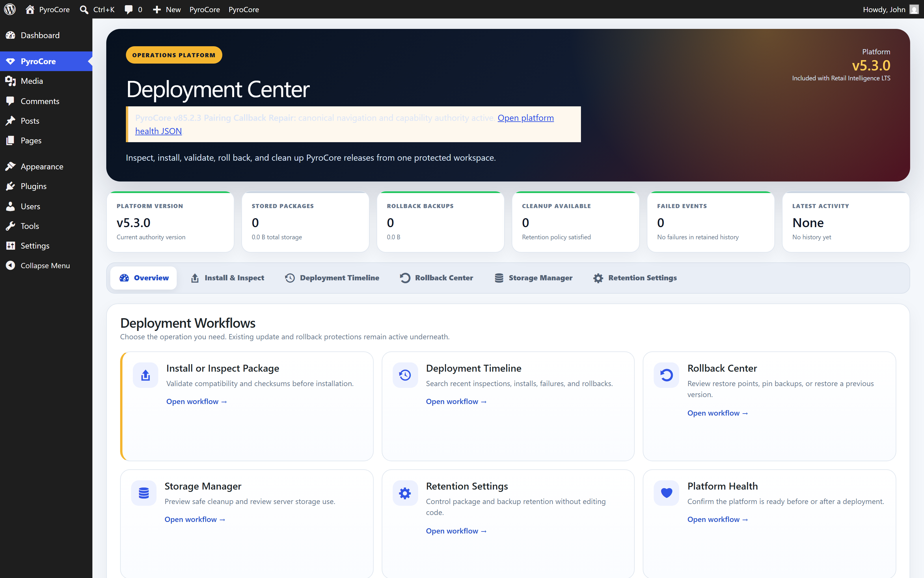Open the Settings sidebar menu item

pyautogui.click(x=46, y=245)
